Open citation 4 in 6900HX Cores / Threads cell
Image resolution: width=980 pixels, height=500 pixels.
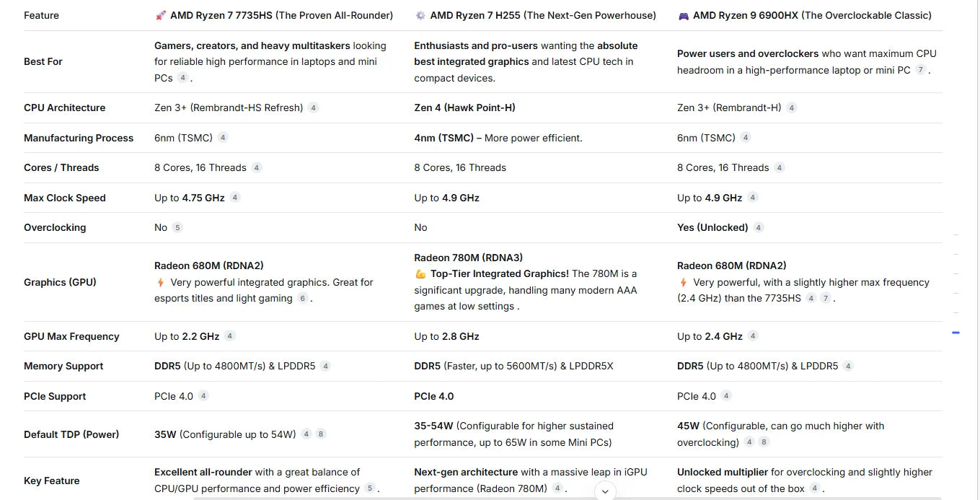pos(780,167)
